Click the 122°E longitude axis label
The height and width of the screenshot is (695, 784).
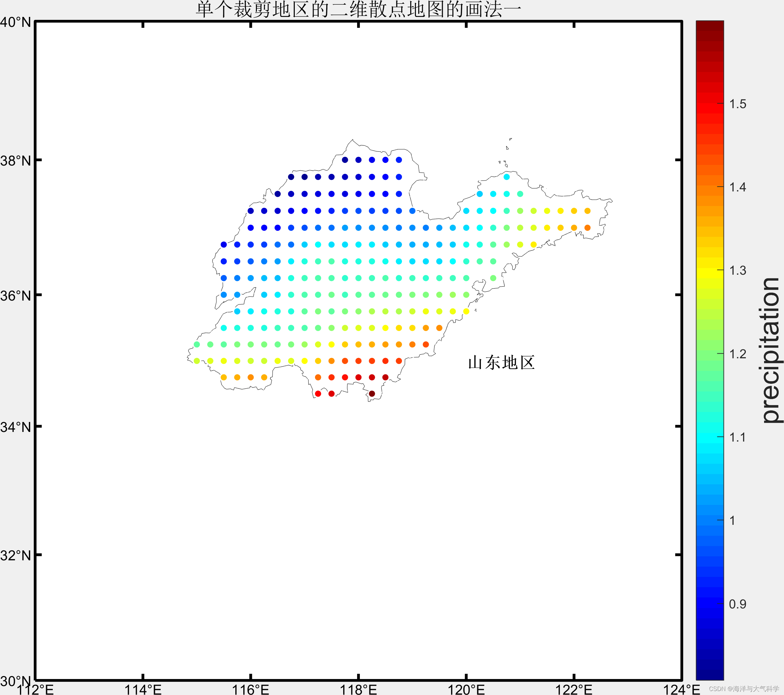tap(574, 689)
